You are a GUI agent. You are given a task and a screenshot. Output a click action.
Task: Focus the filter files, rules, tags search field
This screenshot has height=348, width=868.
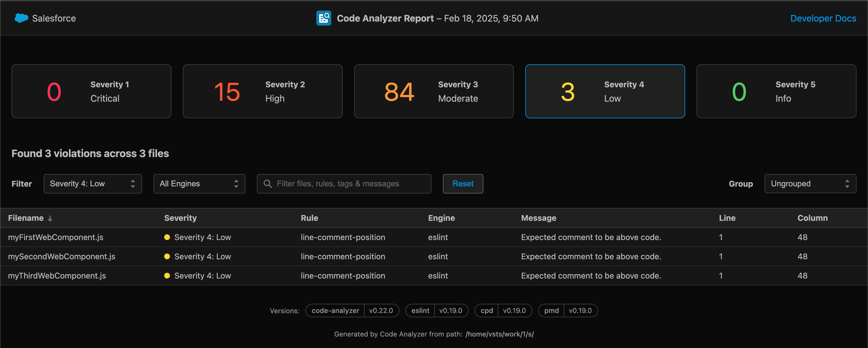click(x=344, y=184)
